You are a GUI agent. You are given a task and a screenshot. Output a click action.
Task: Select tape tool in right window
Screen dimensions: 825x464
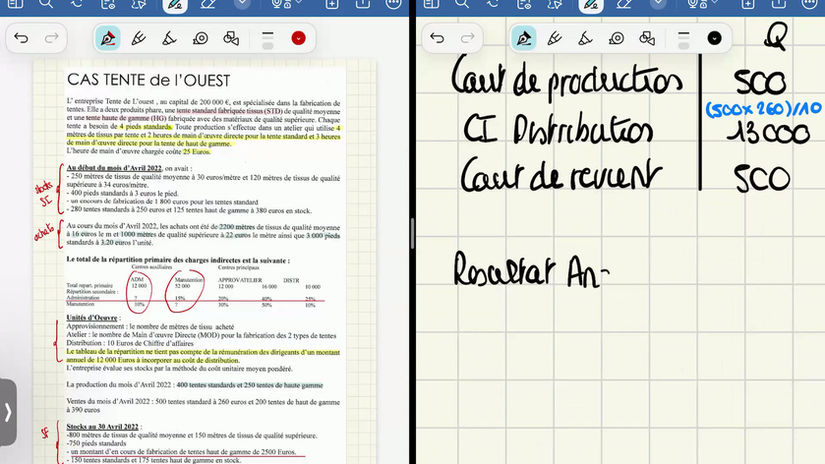pos(616,38)
